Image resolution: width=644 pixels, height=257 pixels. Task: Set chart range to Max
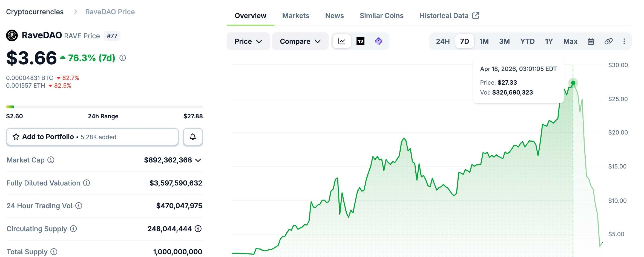(570, 41)
